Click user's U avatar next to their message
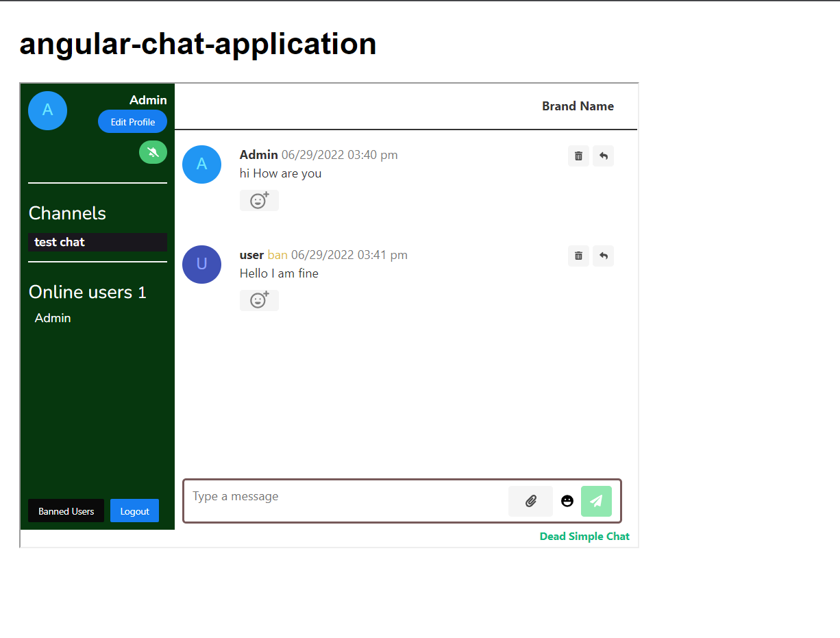The width and height of the screenshot is (840, 638). click(x=201, y=265)
